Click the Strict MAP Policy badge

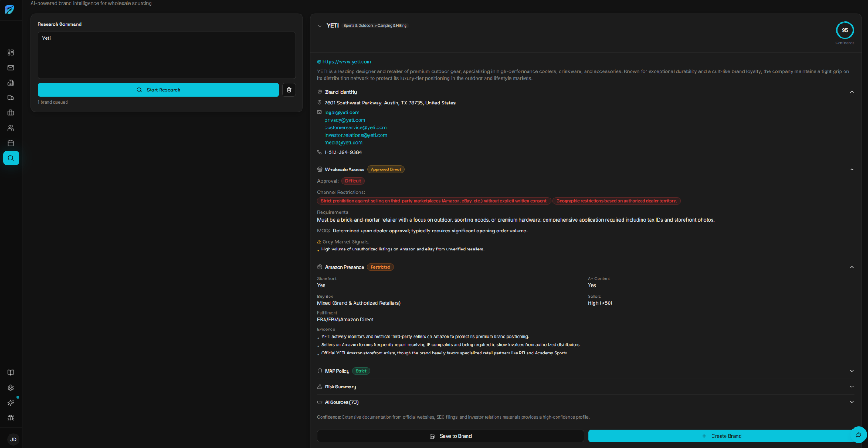coord(361,371)
